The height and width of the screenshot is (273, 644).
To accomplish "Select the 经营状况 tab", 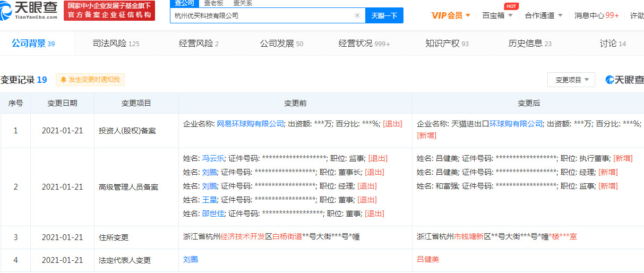I will point(364,44).
